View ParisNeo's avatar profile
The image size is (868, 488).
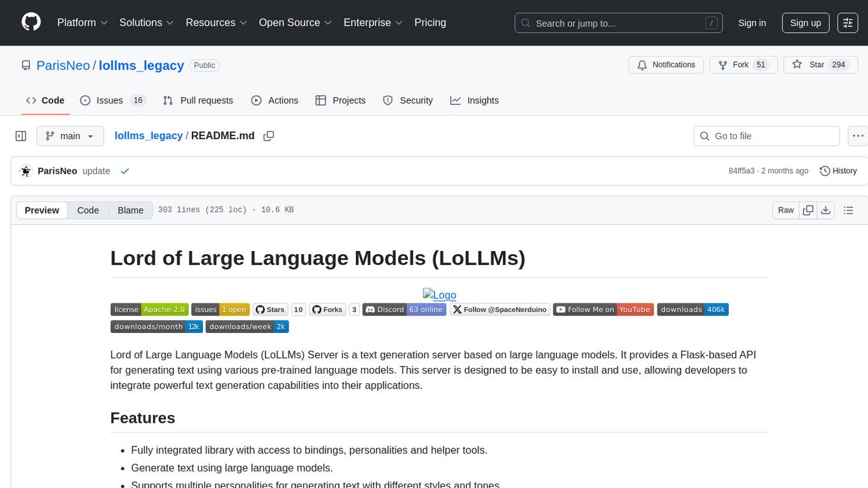click(26, 171)
